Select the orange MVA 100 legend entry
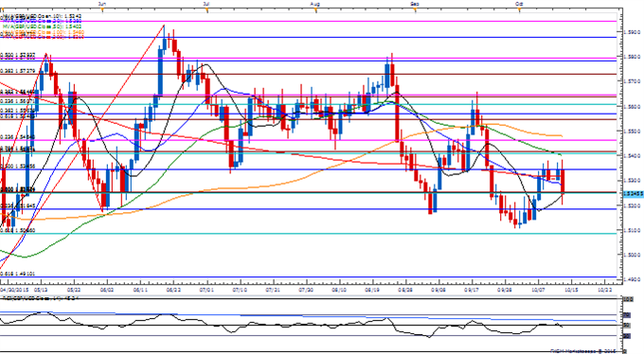This screenshot has width=644, height=354. tap(43, 31)
